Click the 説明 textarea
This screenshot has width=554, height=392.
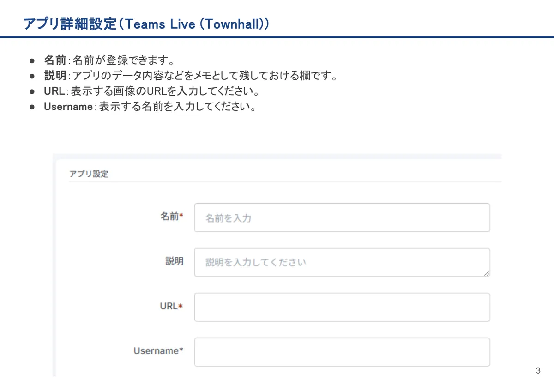[342, 262]
